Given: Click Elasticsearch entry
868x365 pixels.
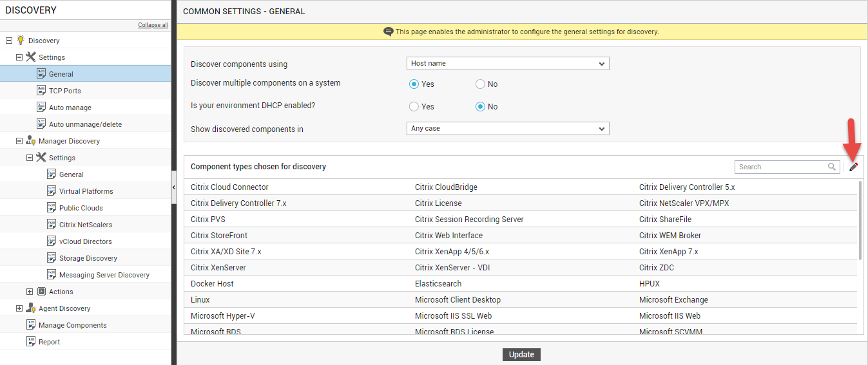Looking at the screenshot, I should click(438, 284).
